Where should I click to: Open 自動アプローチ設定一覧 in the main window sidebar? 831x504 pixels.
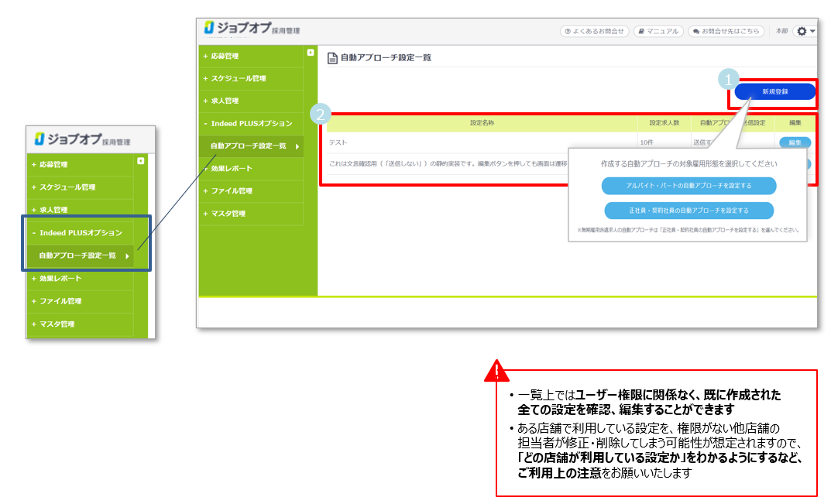click(249, 146)
